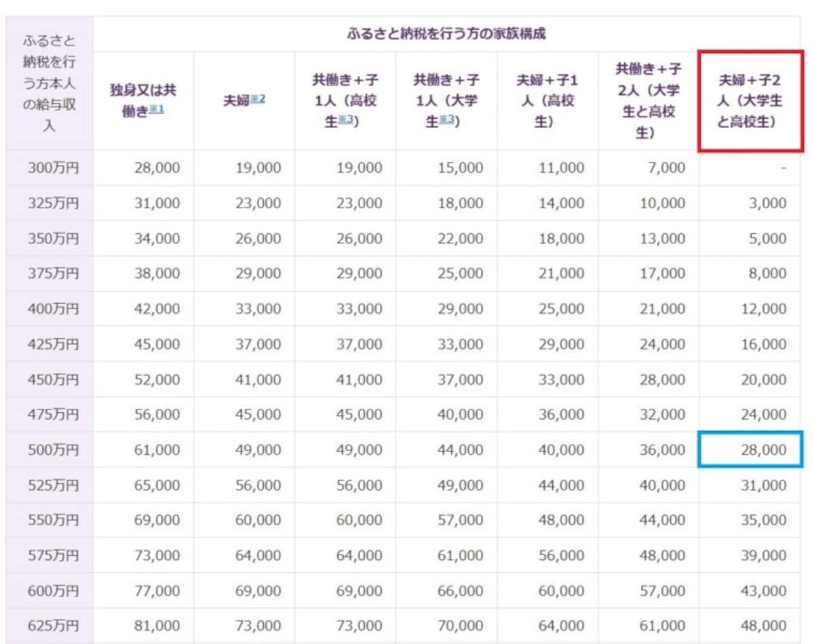Click 43,000 in the 600万円 row
Viewport: 814px width, 644px height.
764,591
